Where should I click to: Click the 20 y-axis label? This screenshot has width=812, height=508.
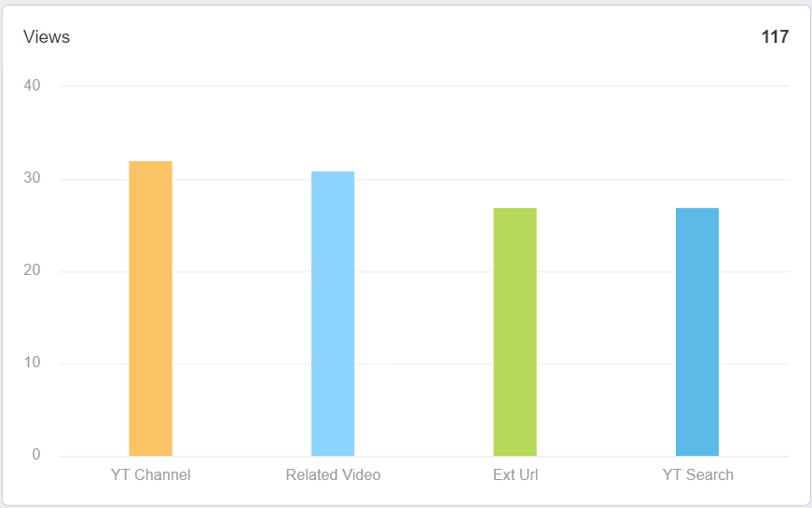32,269
